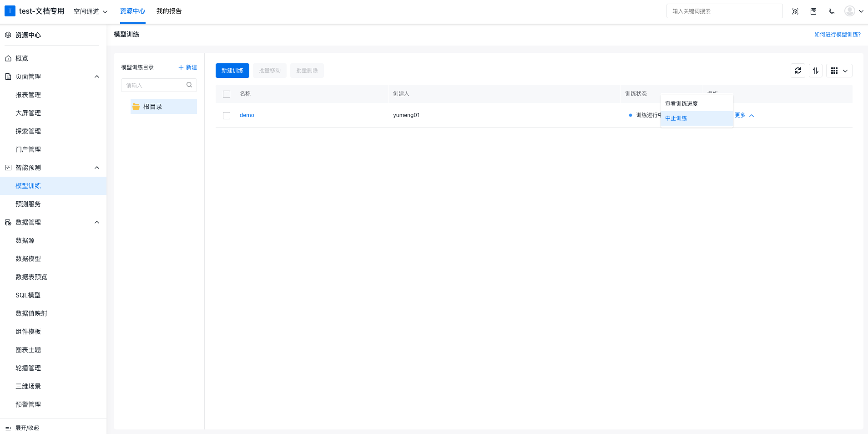Check the checkbox for the demo row
Image resolution: width=868 pixels, height=434 pixels.
227,116
